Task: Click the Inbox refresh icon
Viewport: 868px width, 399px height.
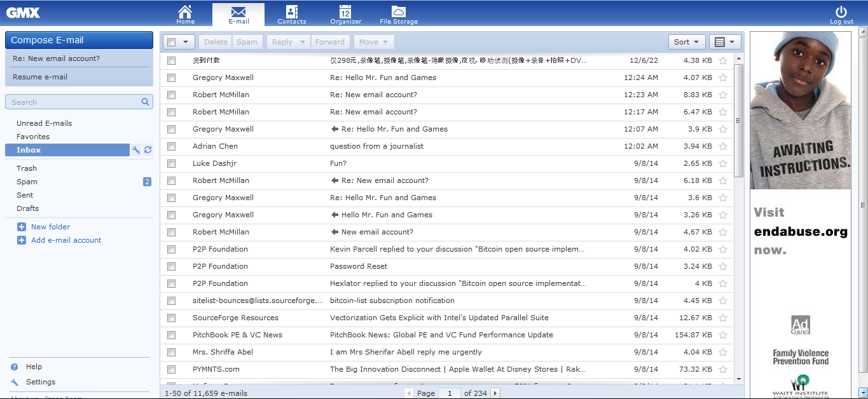Action: point(148,150)
